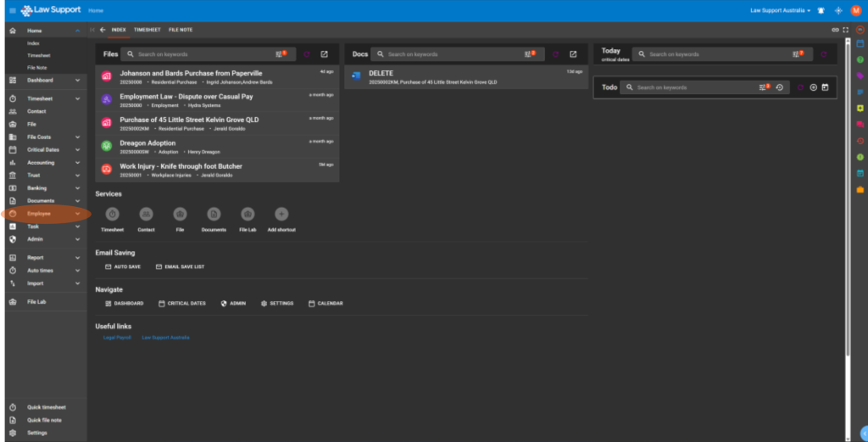The height and width of the screenshot is (442, 868).
Task: Open the Timesheet service shortcut icon
Action: [x=112, y=215]
